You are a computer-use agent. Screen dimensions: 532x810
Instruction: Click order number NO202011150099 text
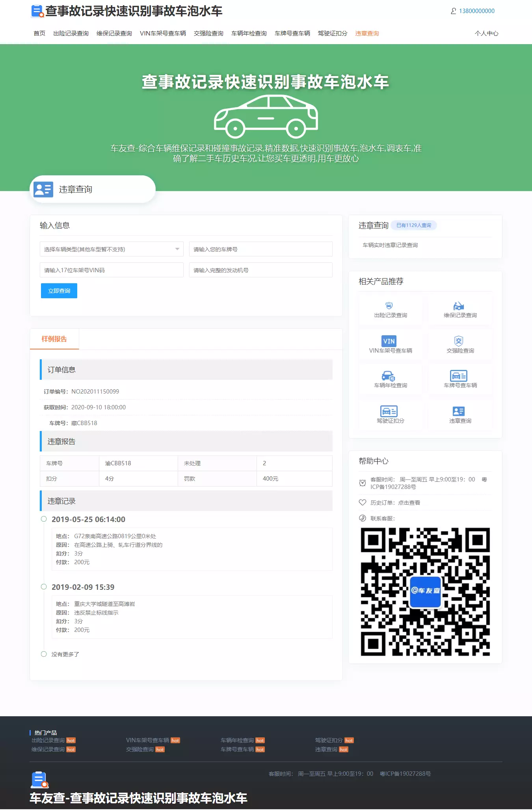coord(95,391)
